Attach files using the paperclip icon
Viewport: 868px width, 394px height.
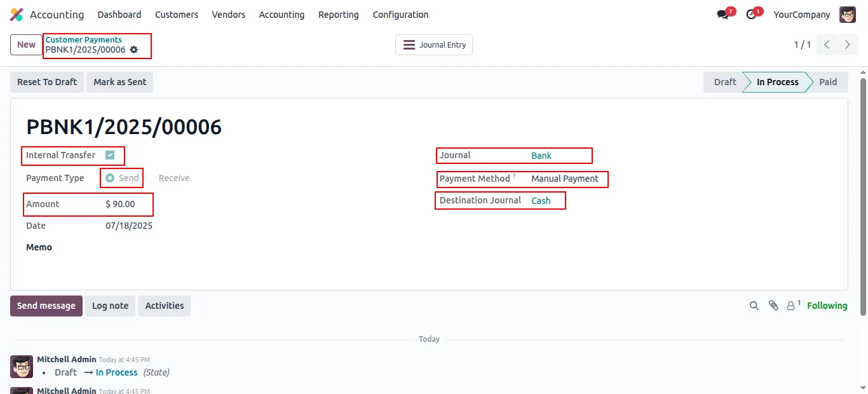coord(773,306)
